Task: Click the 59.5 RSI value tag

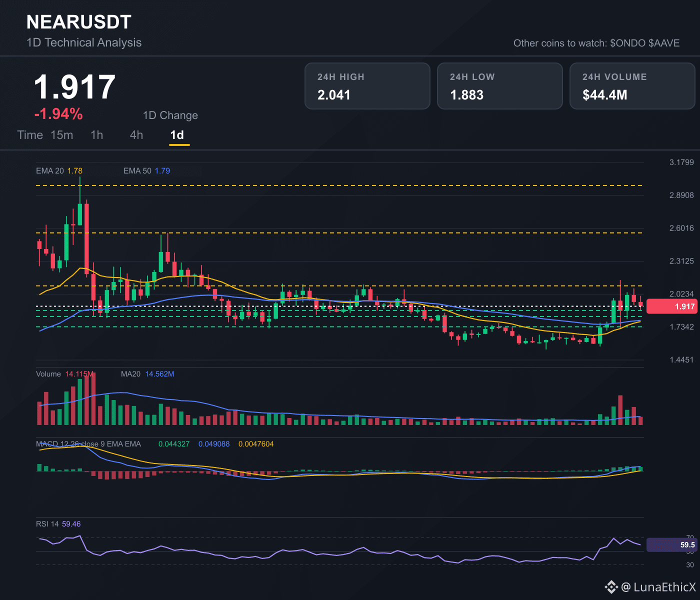Action: point(671,545)
